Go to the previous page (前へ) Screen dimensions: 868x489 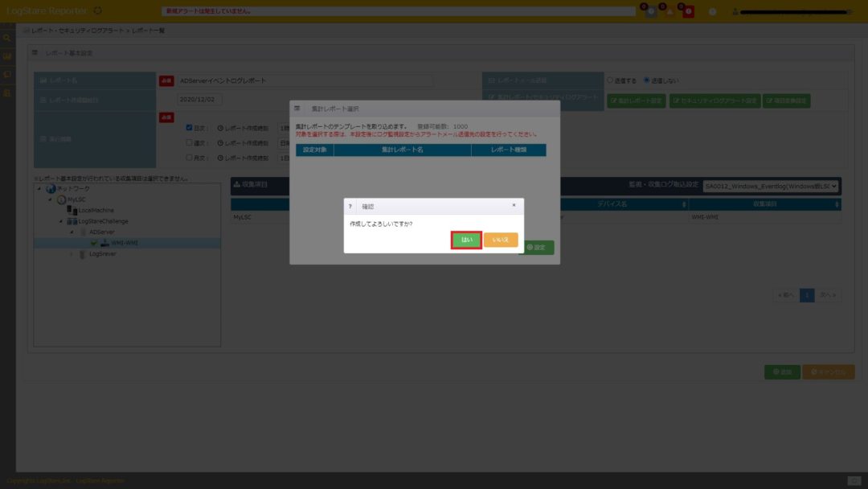[x=785, y=295]
